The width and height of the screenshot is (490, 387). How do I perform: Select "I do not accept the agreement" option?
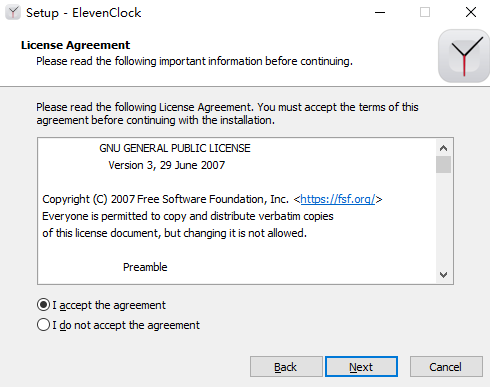[x=43, y=325]
